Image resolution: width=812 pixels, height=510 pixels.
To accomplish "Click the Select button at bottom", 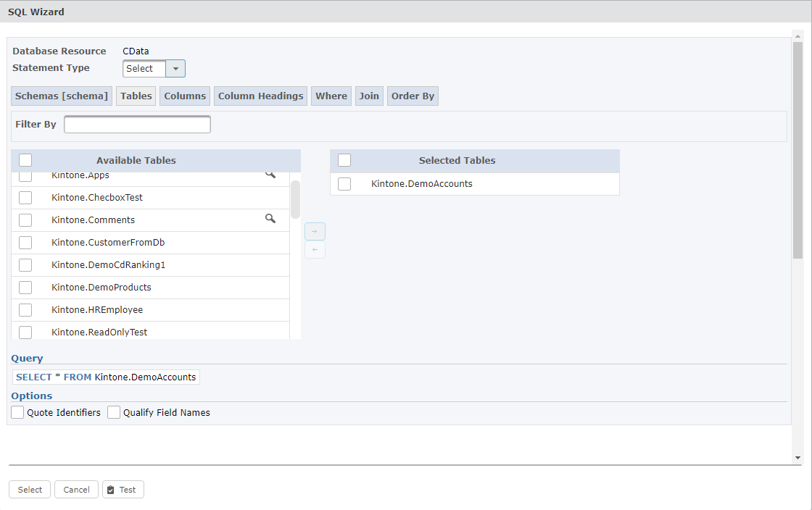I will pyautogui.click(x=30, y=489).
